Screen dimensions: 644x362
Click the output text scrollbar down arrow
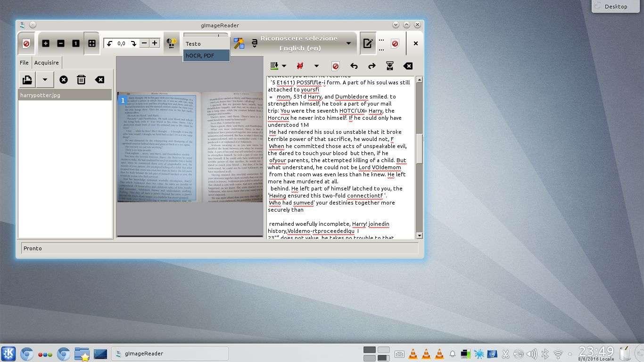[x=420, y=235]
